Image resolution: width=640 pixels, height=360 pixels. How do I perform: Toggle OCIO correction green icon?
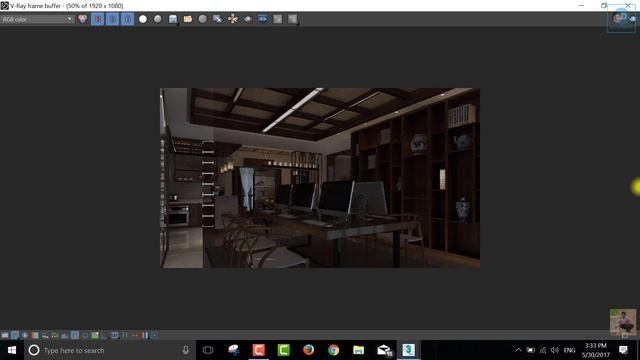pos(95,335)
